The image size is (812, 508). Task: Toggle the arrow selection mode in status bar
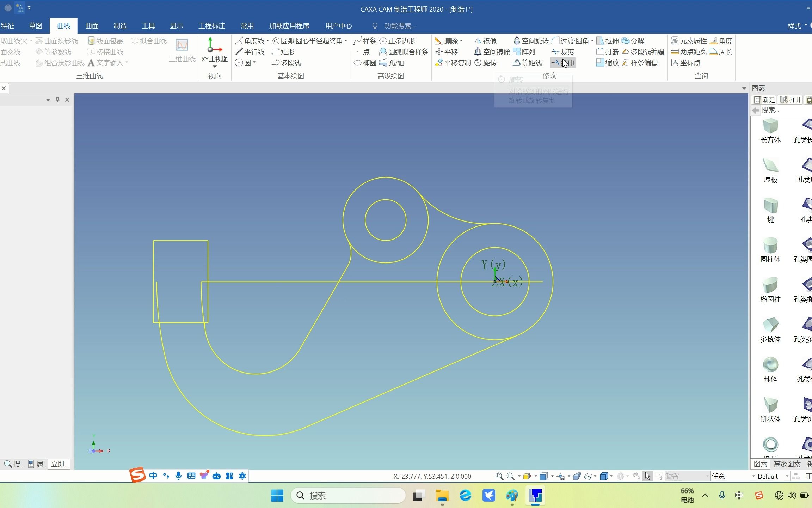point(647,476)
